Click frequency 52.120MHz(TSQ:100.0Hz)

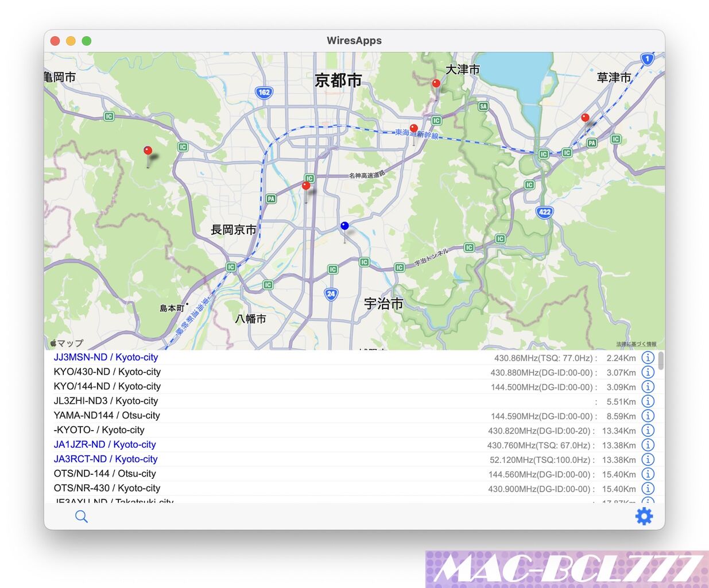540,460
